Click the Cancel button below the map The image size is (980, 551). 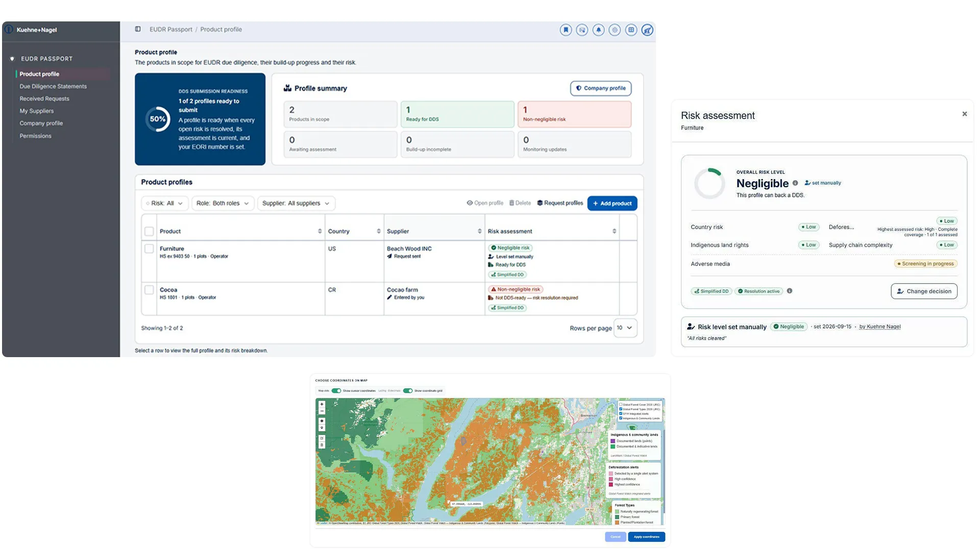coord(616,537)
